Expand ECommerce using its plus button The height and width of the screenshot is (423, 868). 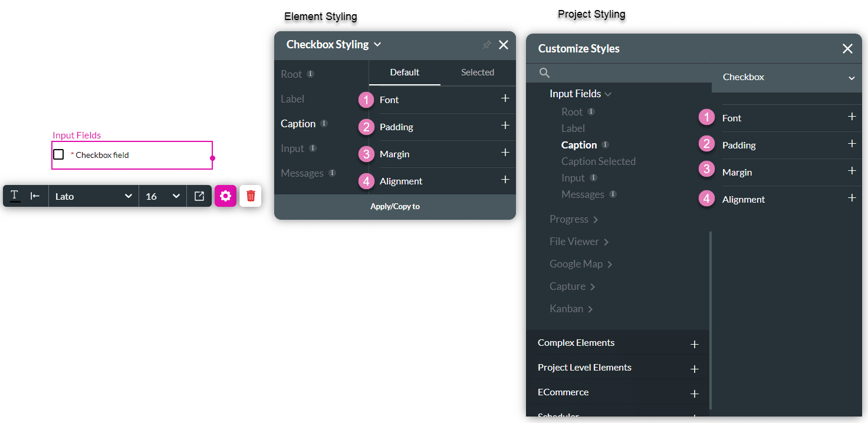point(695,392)
